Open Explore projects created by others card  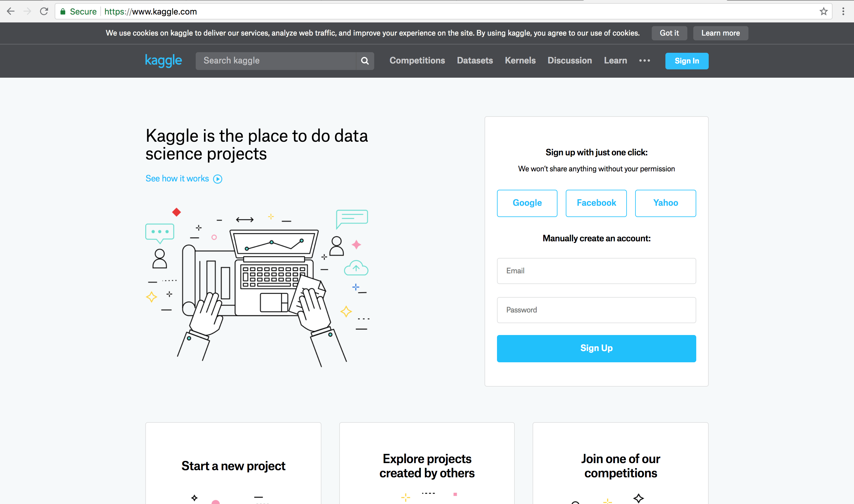(427, 463)
